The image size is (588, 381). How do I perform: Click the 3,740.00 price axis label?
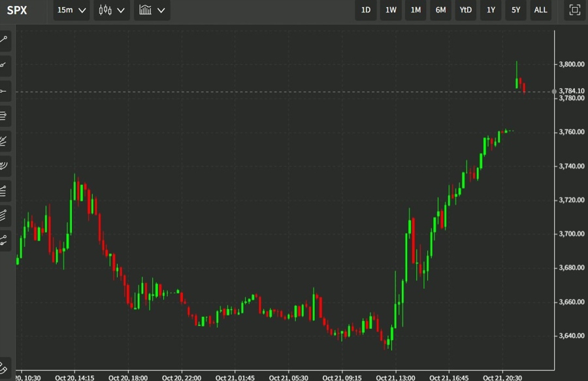(x=572, y=166)
